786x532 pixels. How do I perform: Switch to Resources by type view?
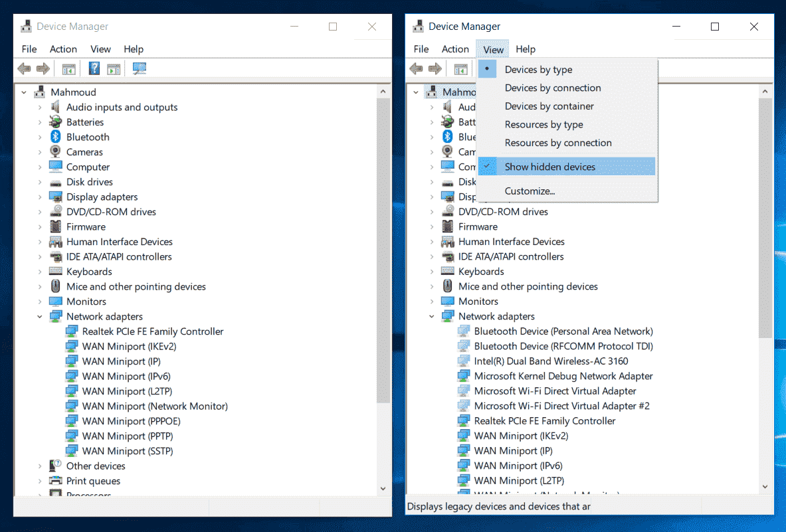tap(567, 124)
